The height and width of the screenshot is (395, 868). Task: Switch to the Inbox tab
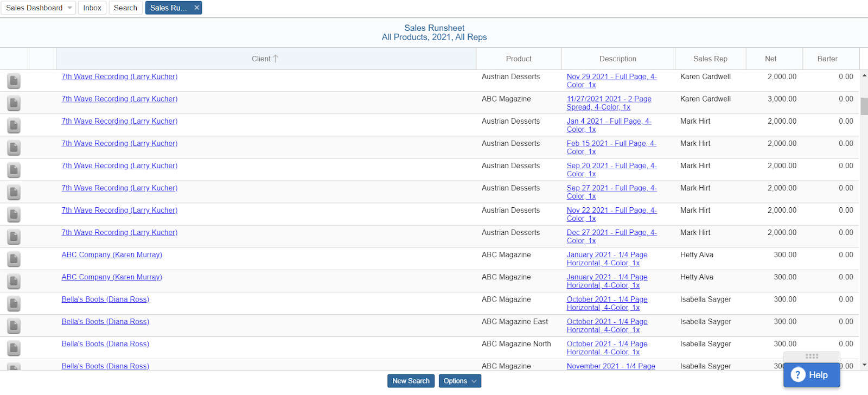(92, 8)
